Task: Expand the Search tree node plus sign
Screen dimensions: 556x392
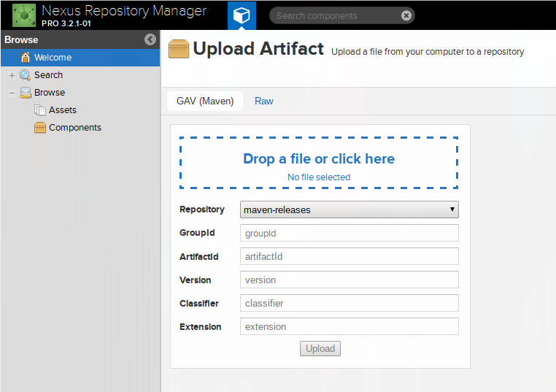Action: pos(12,75)
